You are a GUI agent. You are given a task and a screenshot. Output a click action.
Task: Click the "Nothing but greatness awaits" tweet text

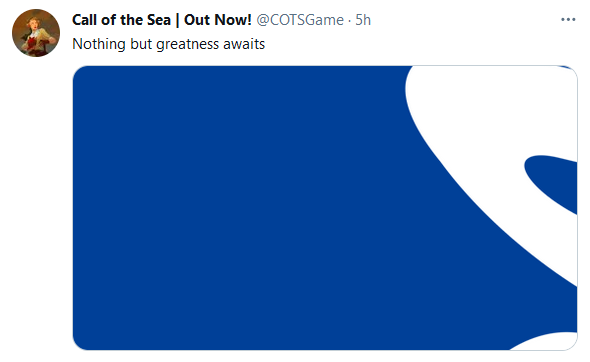(x=169, y=44)
